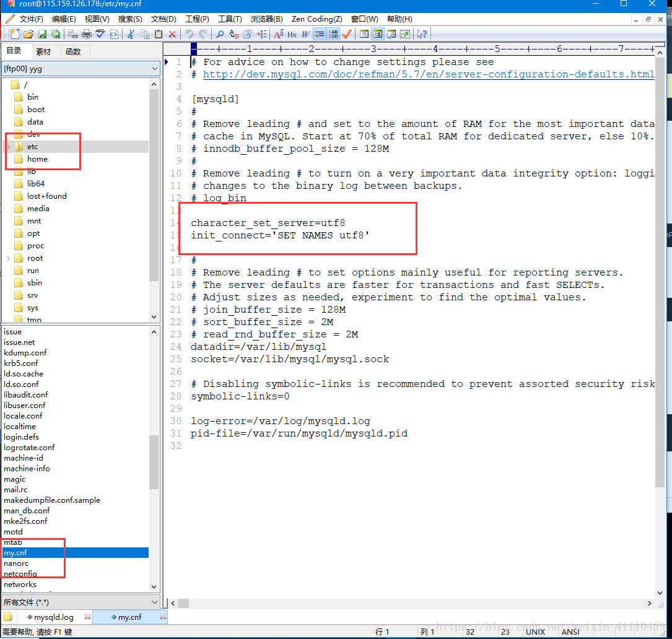The width and height of the screenshot is (672, 639).
Task: Open the 搜索(S) menu
Action: point(130,19)
